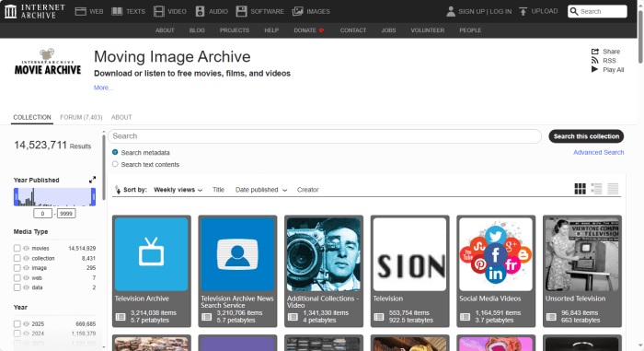Switch to extended list view
644x351 pixels.
596,189
